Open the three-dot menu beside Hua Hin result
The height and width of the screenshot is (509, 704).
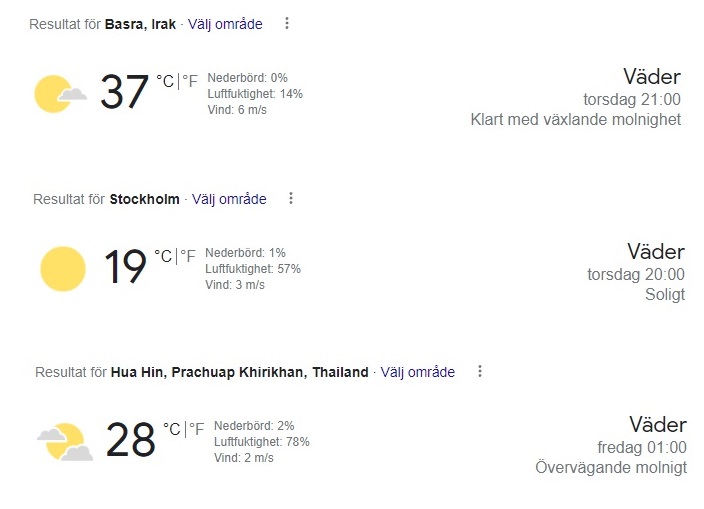(480, 371)
